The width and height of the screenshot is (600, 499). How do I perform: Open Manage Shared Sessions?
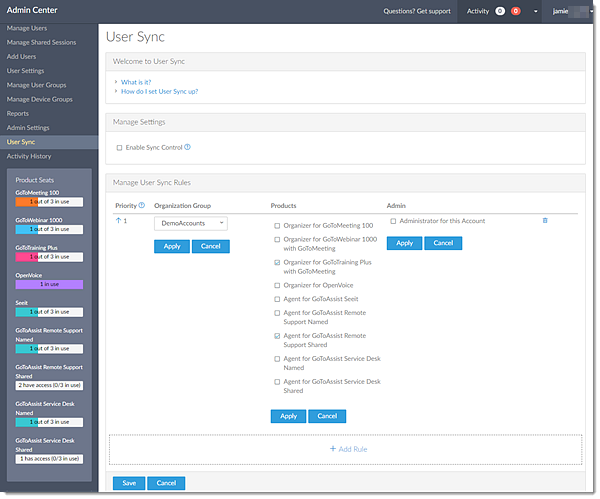(x=41, y=42)
